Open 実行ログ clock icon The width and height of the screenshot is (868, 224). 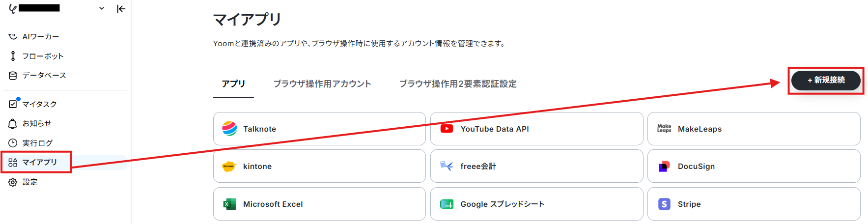(x=13, y=143)
